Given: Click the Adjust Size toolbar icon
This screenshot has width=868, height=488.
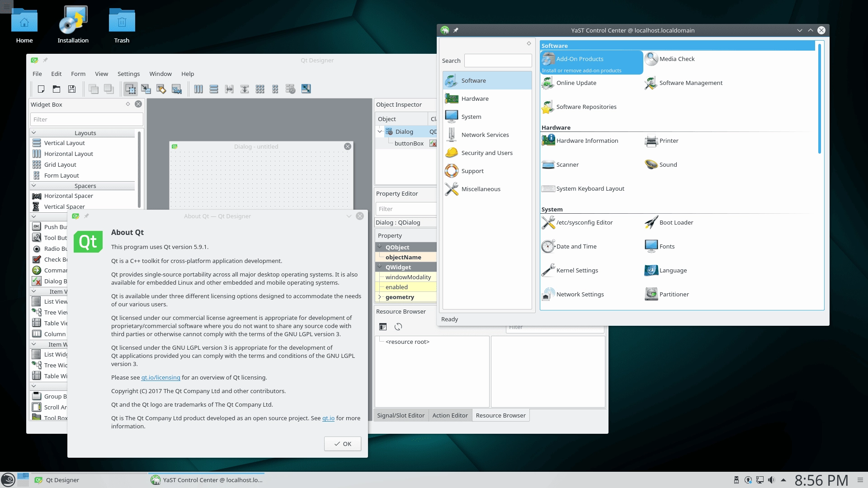Looking at the screenshot, I should point(306,89).
